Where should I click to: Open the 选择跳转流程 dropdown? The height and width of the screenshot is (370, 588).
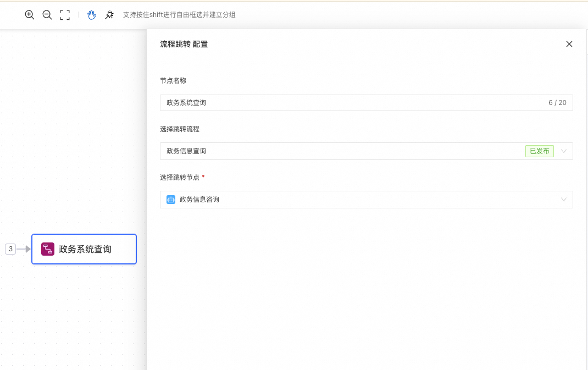[x=367, y=151]
